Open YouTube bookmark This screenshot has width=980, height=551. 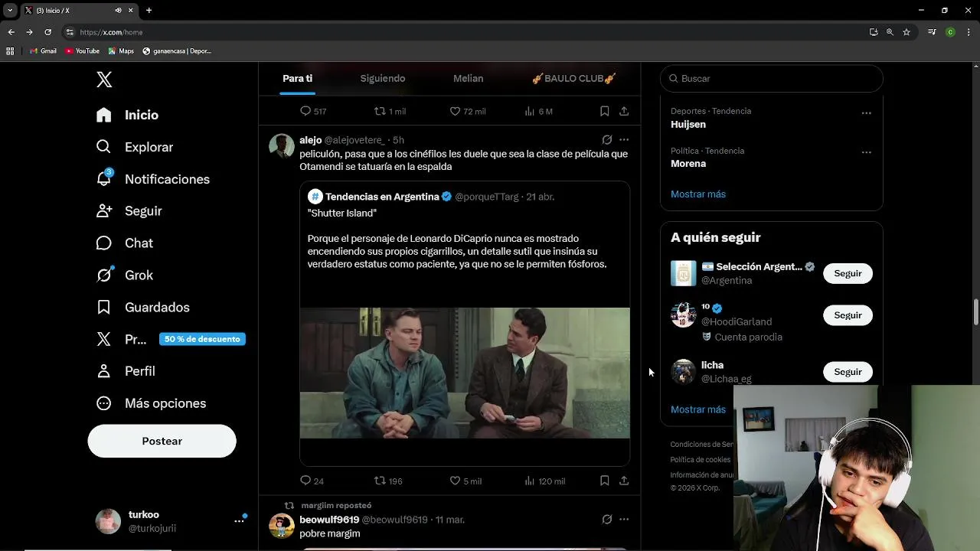point(83,51)
